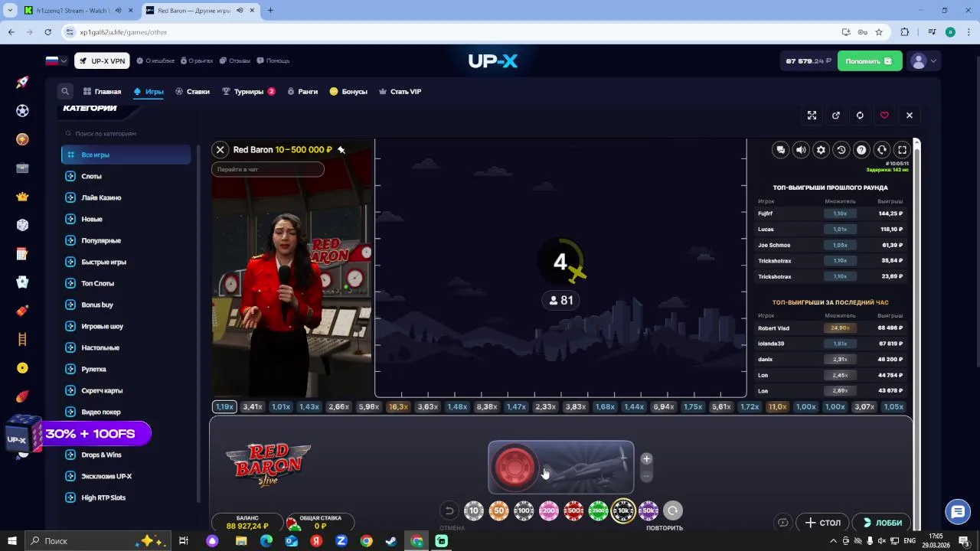This screenshot has width=980, height=551.
Task: Click the UP-X VPN button
Action: tap(102, 61)
